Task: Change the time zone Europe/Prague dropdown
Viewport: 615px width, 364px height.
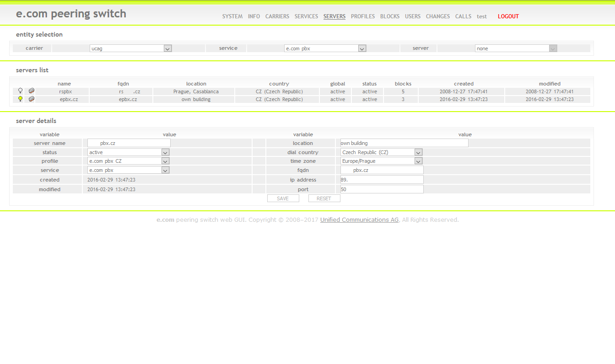Action: [x=381, y=161]
